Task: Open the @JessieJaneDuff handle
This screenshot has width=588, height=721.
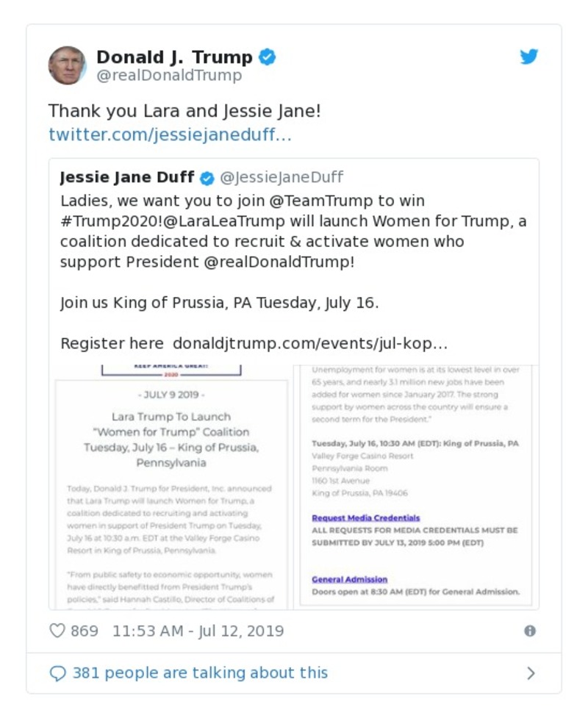Action: click(282, 178)
